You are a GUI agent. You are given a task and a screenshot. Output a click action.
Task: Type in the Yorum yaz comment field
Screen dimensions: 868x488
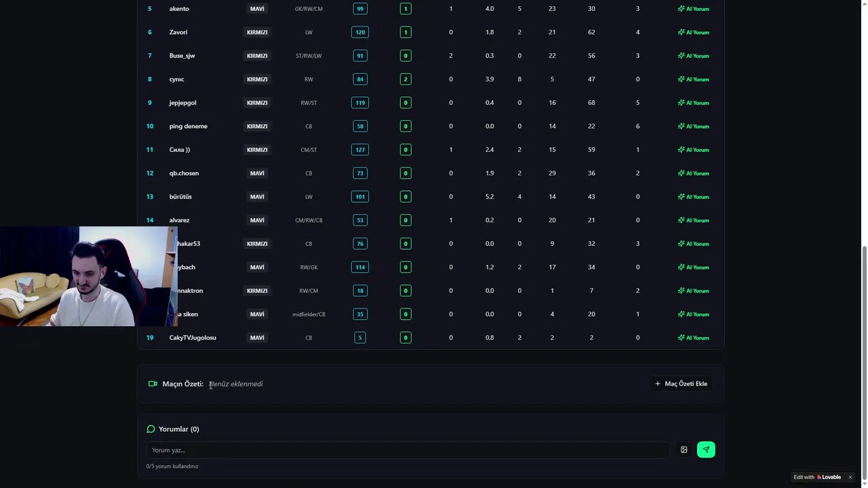407,450
